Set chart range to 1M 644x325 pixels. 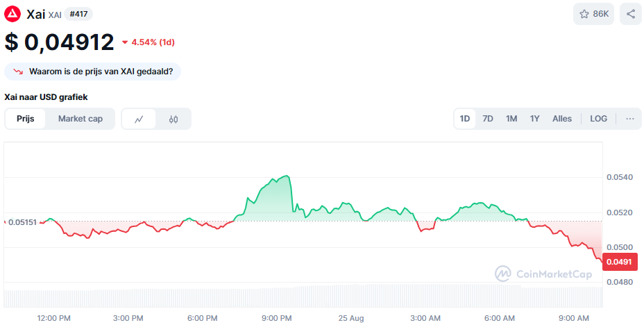[511, 119]
